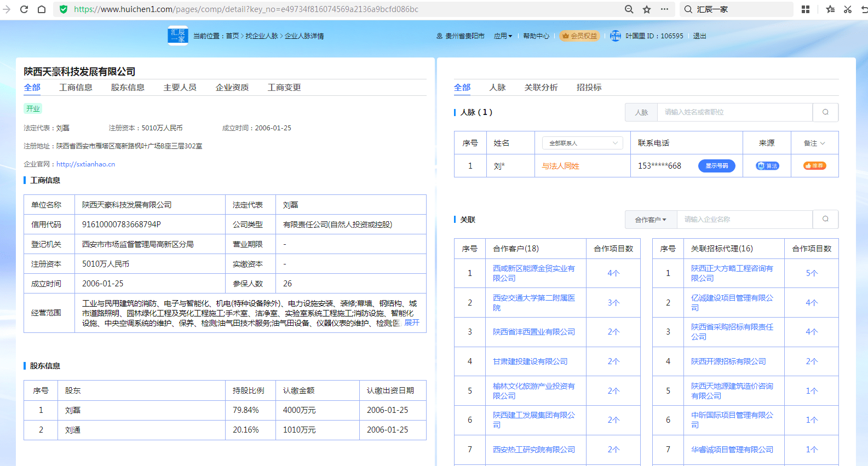This screenshot has width=868, height=466.
Task: Search companies with 关联 magnifier button
Action: coord(825,220)
